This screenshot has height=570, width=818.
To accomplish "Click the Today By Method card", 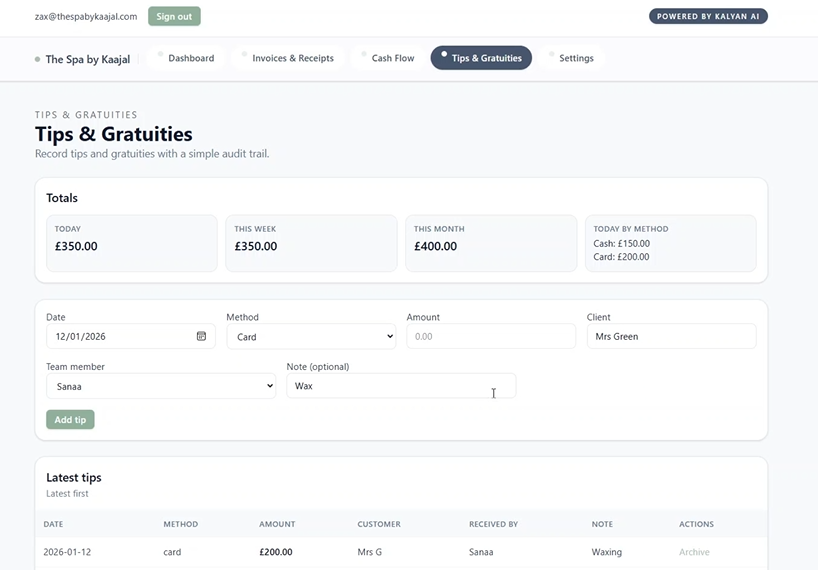I will (670, 243).
